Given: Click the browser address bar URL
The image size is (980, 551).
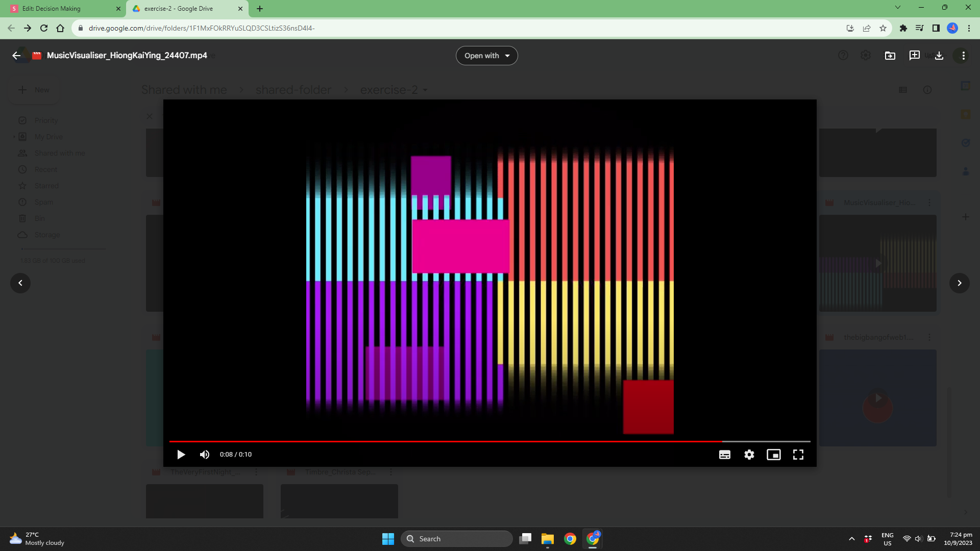Looking at the screenshot, I should (x=202, y=29).
